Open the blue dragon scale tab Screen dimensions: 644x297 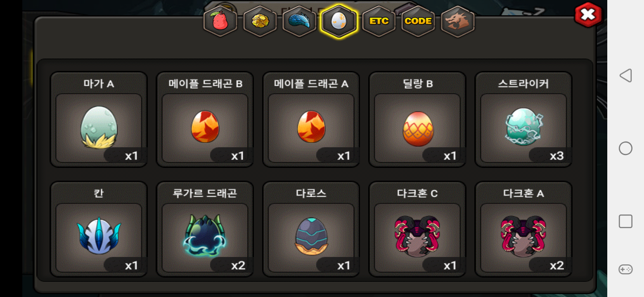pos(299,21)
